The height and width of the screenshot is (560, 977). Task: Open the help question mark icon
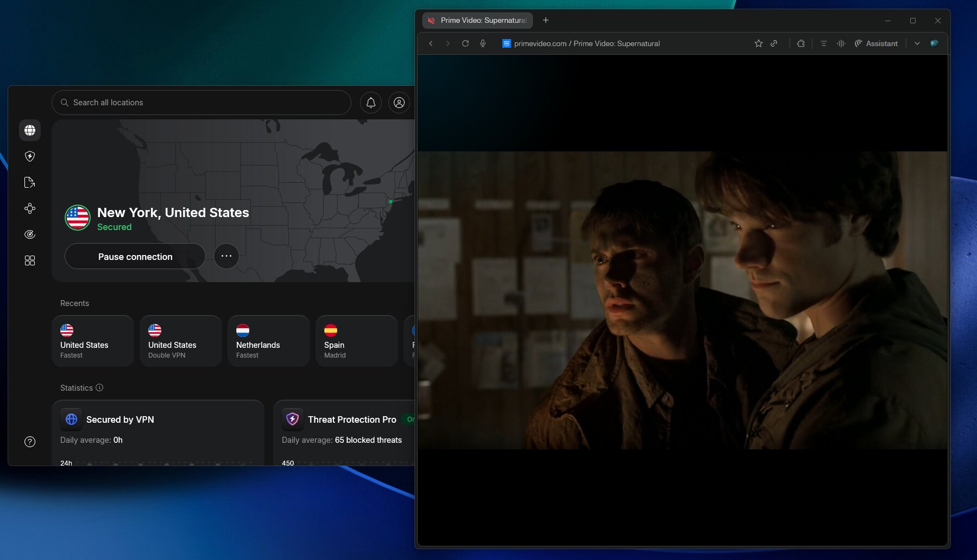(x=30, y=442)
